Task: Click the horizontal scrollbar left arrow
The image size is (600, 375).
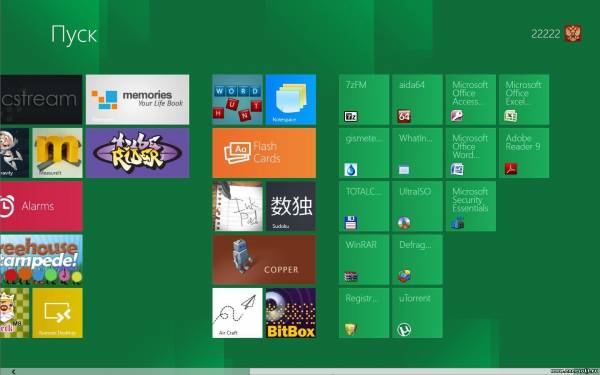Action: (13, 372)
